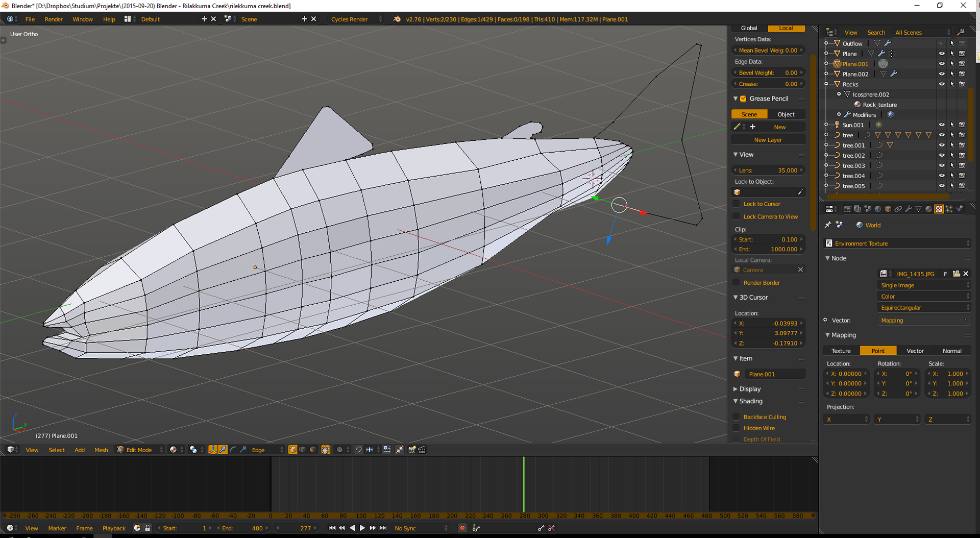Screen dimensions: 980x538
Task: Open the Object properties tab (cube icon)
Action: (x=888, y=209)
